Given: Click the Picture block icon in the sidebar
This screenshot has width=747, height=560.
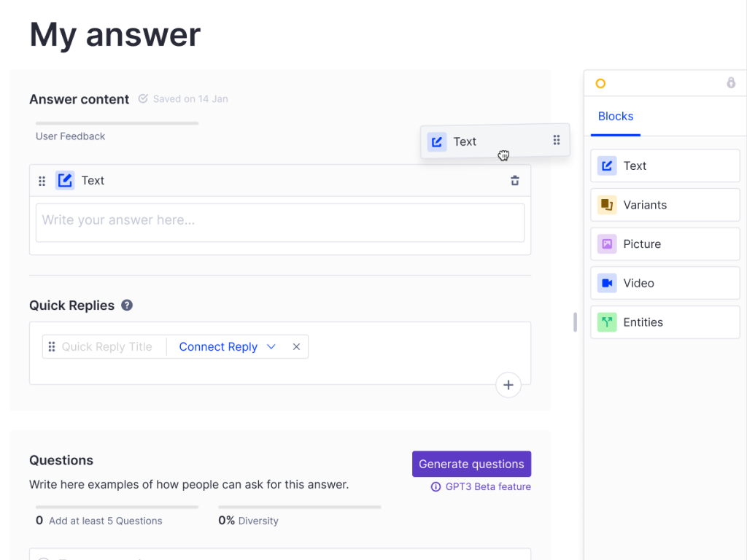Looking at the screenshot, I should click(x=606, y=244).
